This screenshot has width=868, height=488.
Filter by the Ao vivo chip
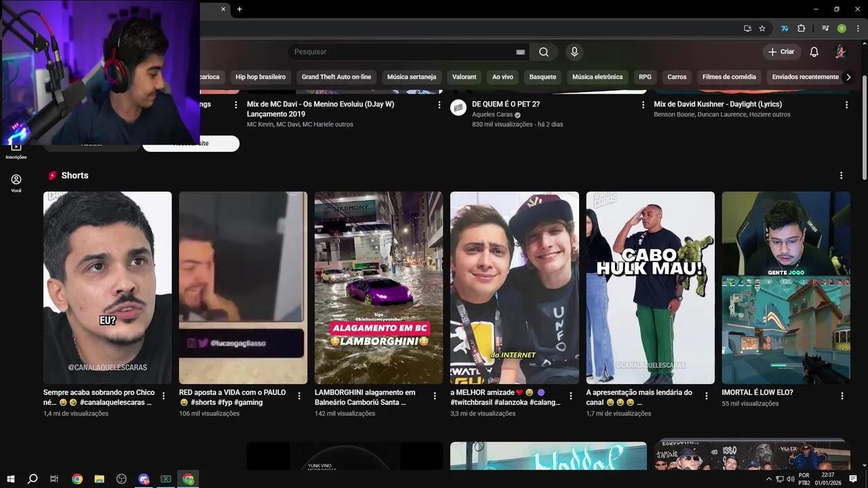coord(502,77)
